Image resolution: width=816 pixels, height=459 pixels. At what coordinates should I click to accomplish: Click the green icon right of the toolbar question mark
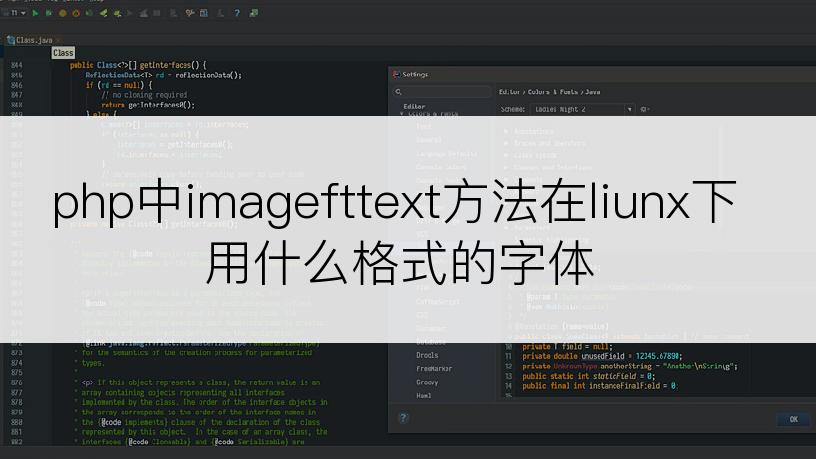[253, 13]
